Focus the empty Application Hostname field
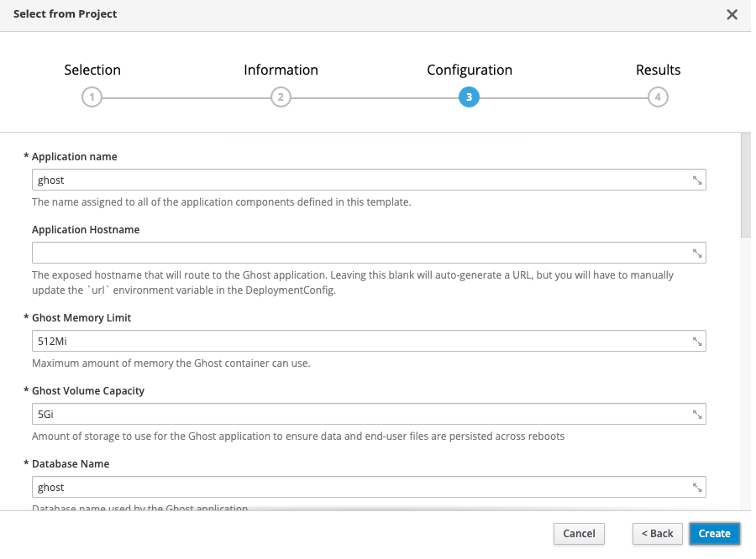The height and width of the screenshot is (559, 756). click(361, 253)
